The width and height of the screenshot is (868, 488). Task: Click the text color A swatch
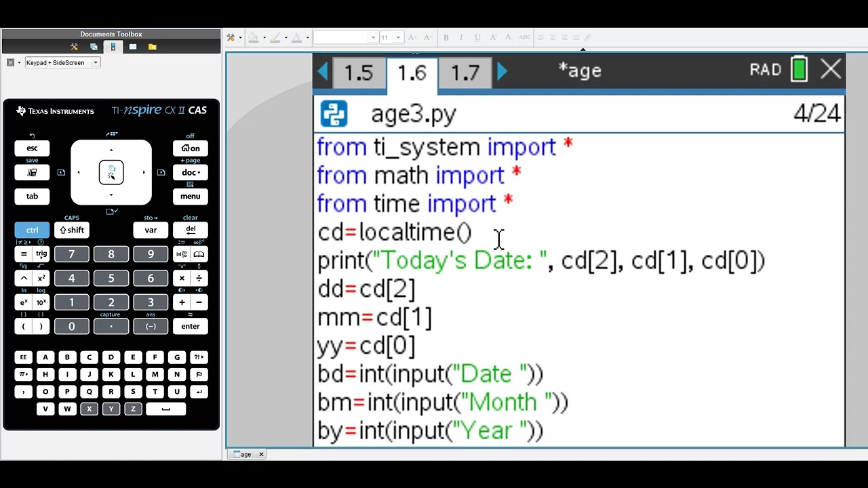tap(297, 38)
